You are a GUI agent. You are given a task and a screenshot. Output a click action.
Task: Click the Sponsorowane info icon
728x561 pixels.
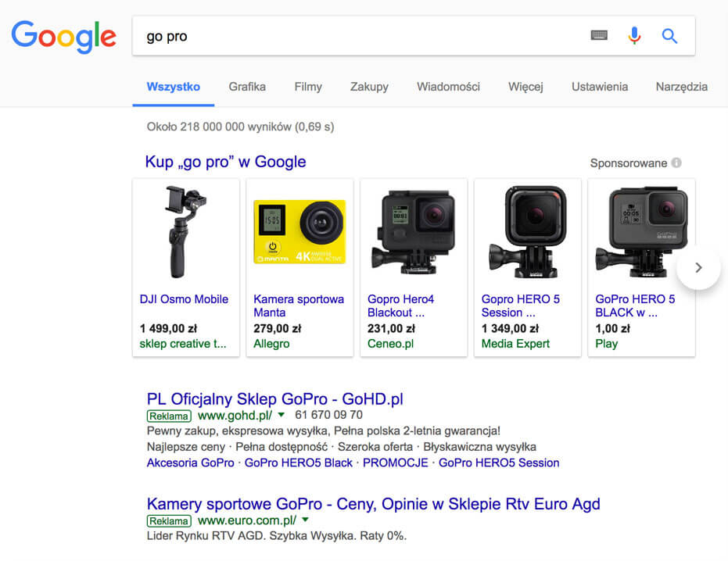point(676,163)
